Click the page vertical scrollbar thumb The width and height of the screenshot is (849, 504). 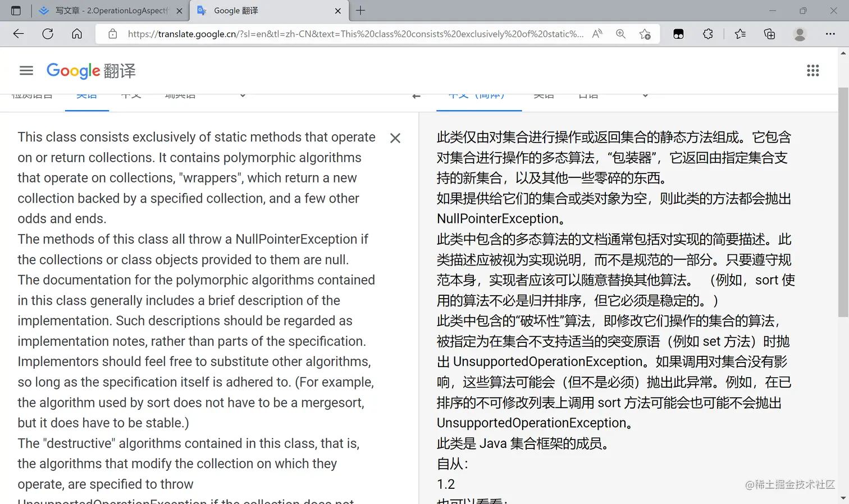[843, 202]
